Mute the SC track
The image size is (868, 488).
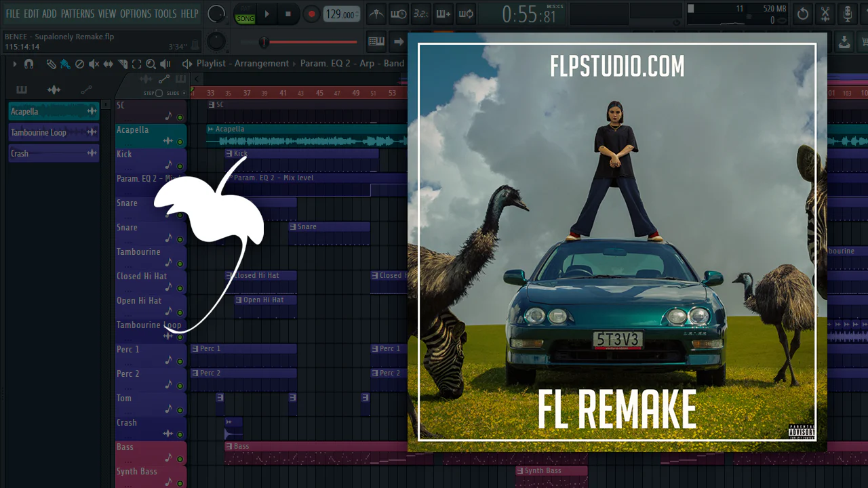(180, 118)
